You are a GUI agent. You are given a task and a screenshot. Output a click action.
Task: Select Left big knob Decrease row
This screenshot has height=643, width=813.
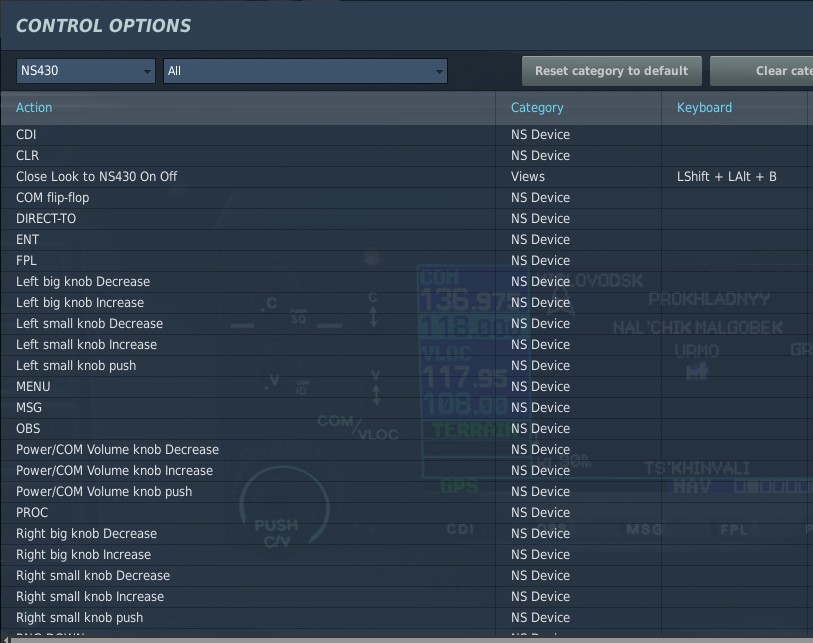pyautogui.click(x=83, y=281)
